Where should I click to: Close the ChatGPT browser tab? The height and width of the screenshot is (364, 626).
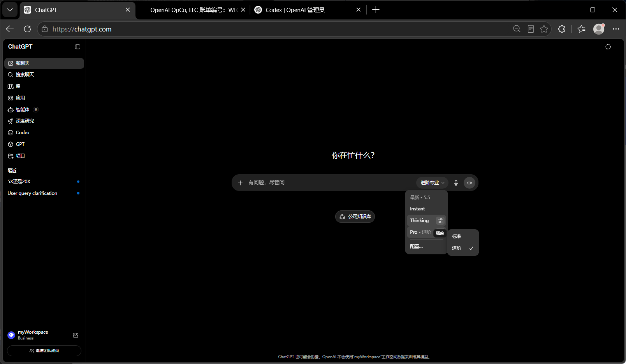click(x=128, y=10)
